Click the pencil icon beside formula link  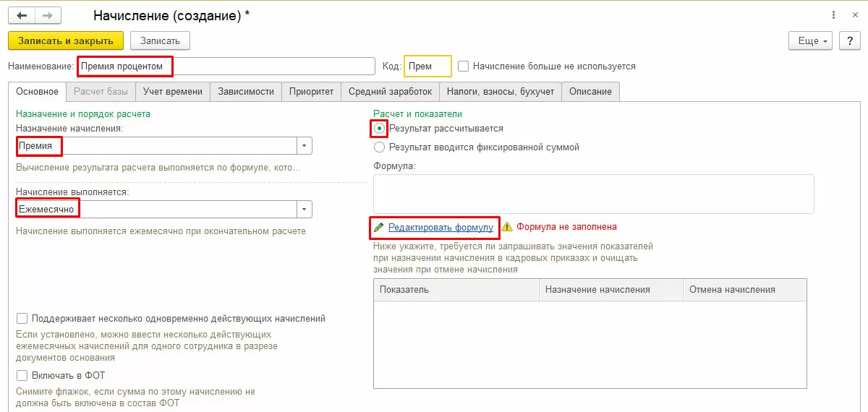click(379, 227)
